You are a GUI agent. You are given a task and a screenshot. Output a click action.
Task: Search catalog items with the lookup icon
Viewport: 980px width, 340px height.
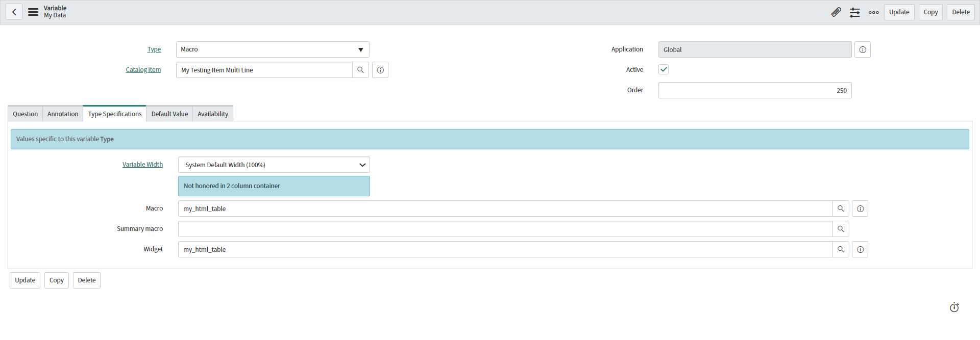coord(360,70)
